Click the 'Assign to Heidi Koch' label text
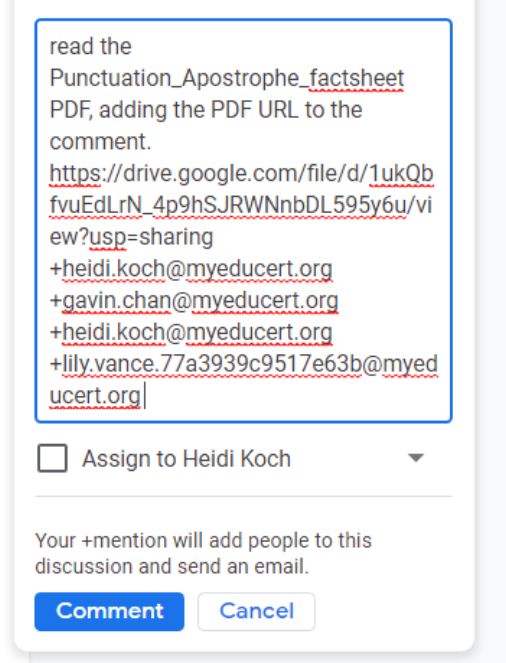Screen dimensions: 506x663 click(x=186, y=458)
